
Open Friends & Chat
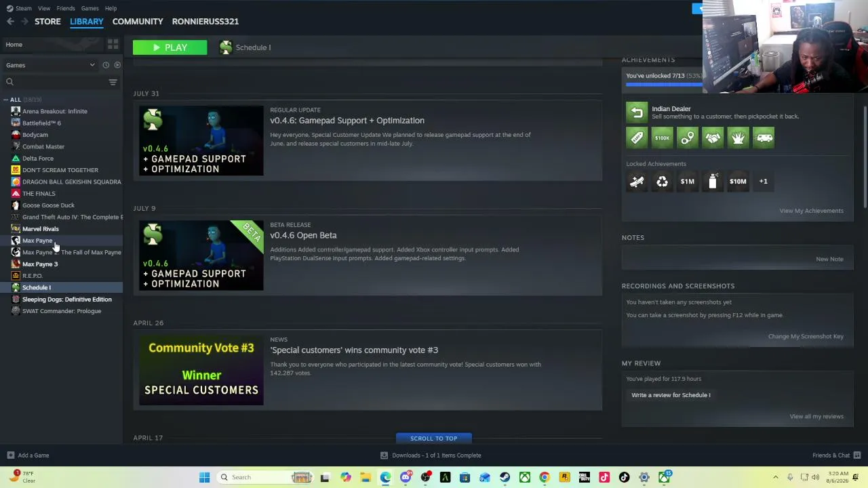pos(836,455)
